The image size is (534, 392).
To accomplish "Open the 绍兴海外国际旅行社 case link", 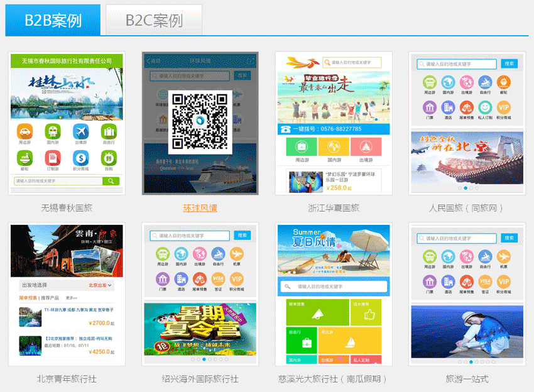I will pyautogui.click(x=200, y=379).
